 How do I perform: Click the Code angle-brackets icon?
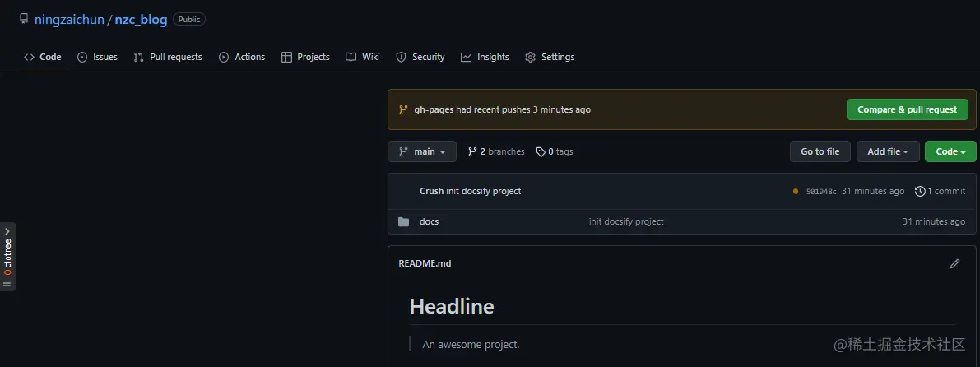pyautogui.click(x=29, y=57)
